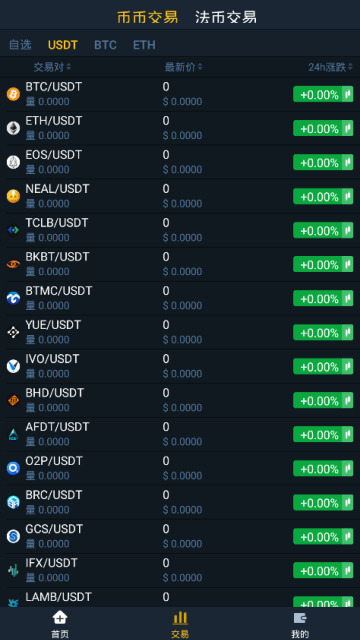The height and width of the screenshot is (640, 360).
Task: Switch to the ETH market tab
Action: coord(144,45)
